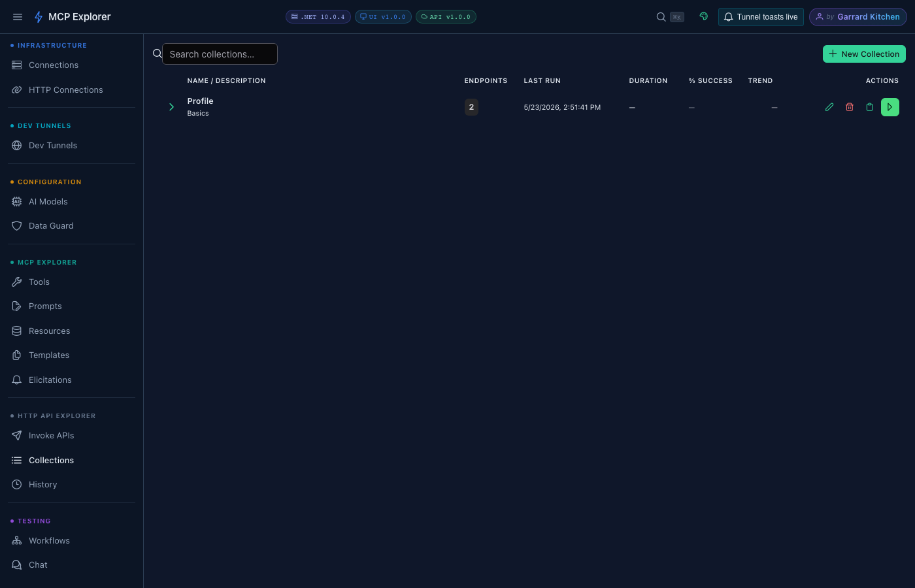Click the MCP Explorer lightning logo
This screenshot has height=588, width=915.
(39, 17)
